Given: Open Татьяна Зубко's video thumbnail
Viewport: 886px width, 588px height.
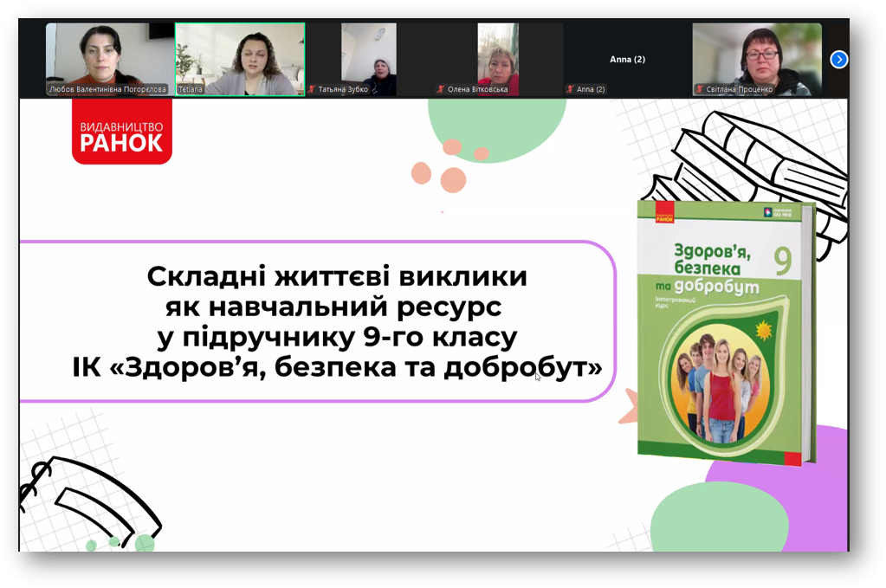Looking at the screenshot, I should pos(368,54).
